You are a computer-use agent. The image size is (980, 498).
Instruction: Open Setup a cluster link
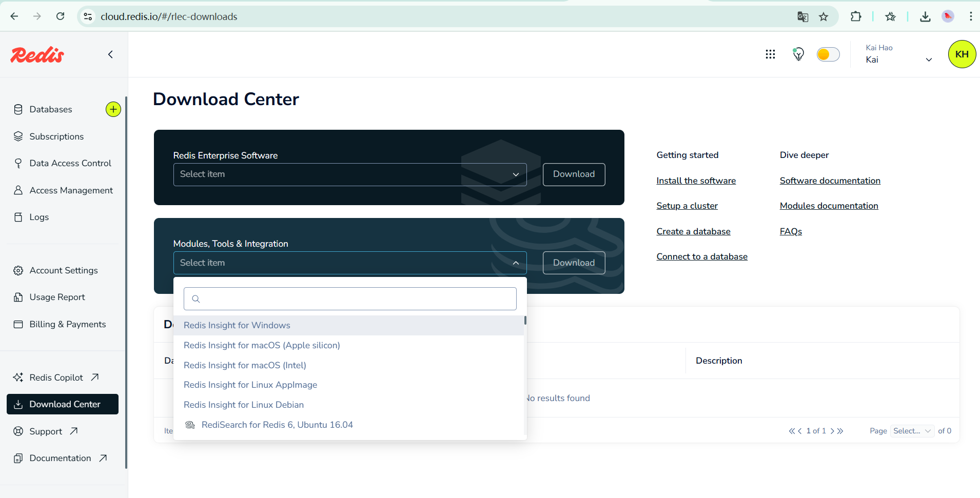pos(687,206)
